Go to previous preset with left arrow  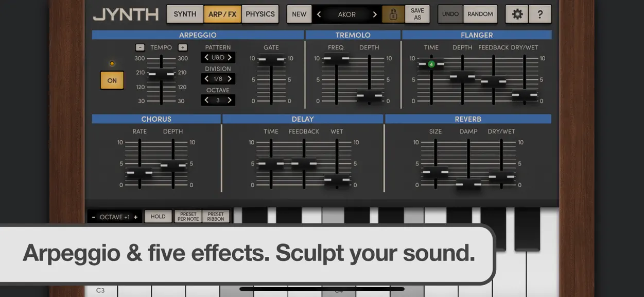pos(319,14)
